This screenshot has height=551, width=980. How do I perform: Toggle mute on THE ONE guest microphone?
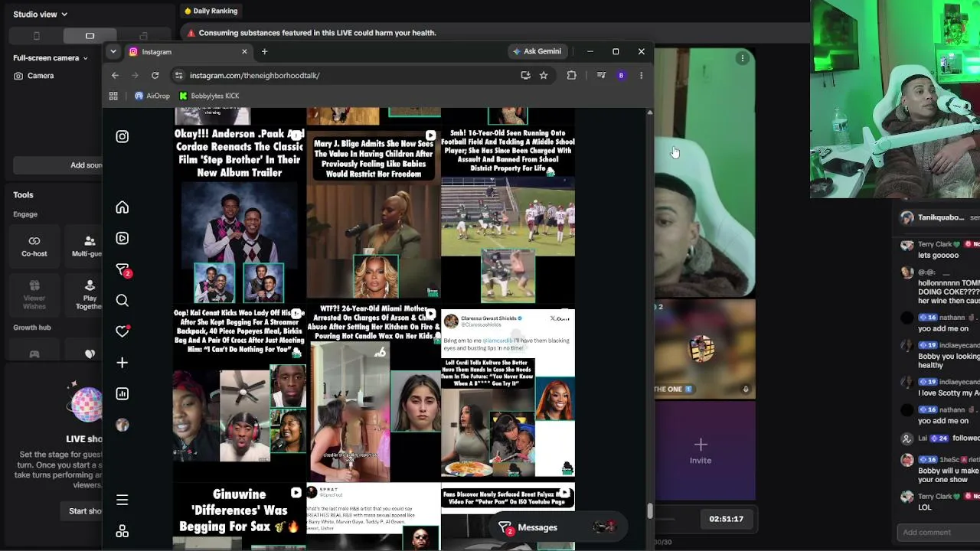click(x=746, y=389)
